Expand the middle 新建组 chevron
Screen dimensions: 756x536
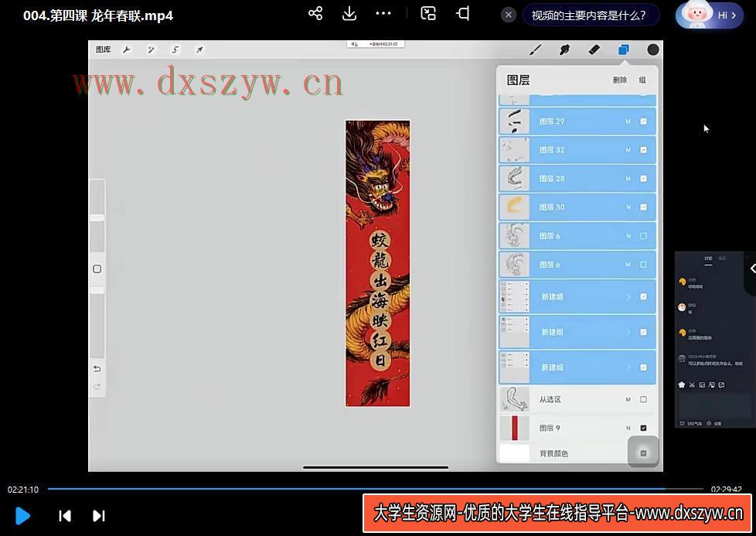[628, 332]
